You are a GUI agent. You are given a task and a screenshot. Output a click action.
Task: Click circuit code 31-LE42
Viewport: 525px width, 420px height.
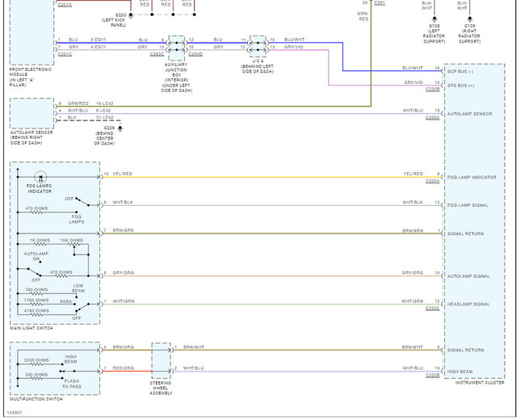pos(105,118)
